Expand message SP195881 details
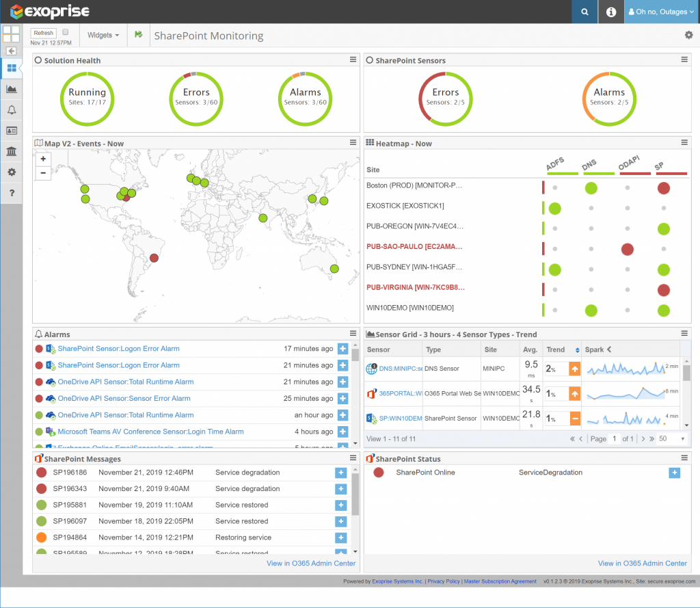The width and height of the screenshot is (700, 608). [x=340, y=505]
